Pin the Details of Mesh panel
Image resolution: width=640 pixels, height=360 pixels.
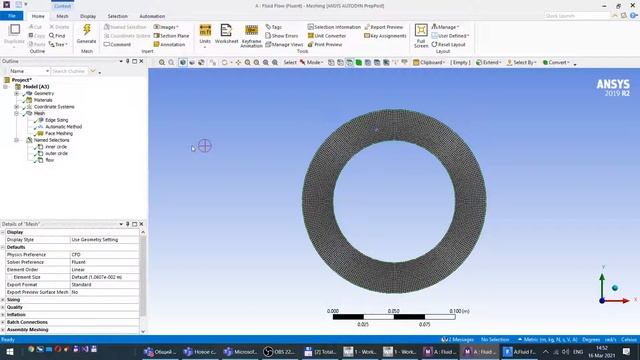point(127,224)
